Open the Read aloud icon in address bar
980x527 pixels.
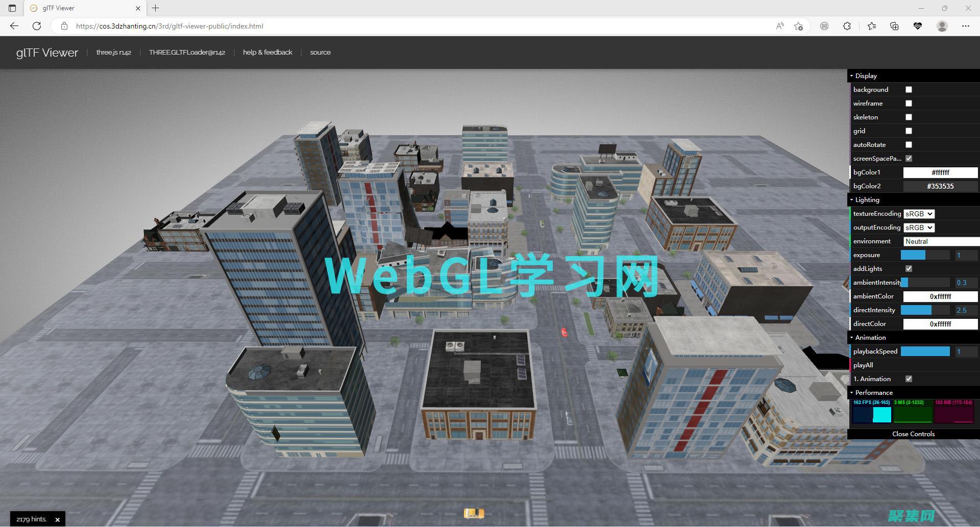[780, 26]
